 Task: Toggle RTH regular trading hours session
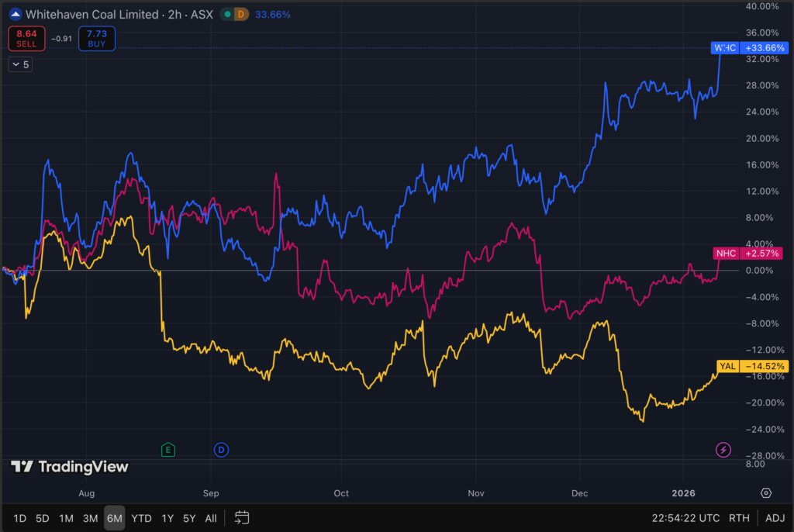[x=739, y=518]
